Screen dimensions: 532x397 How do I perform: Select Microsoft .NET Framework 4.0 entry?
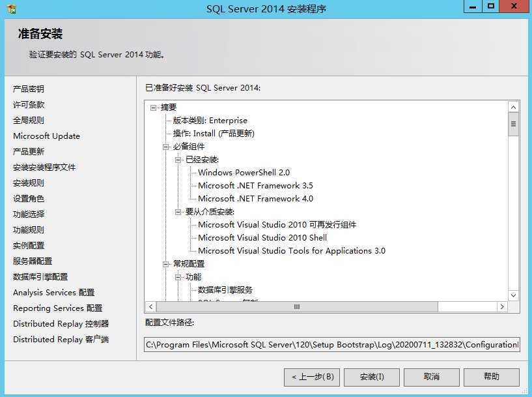(255, 199)
